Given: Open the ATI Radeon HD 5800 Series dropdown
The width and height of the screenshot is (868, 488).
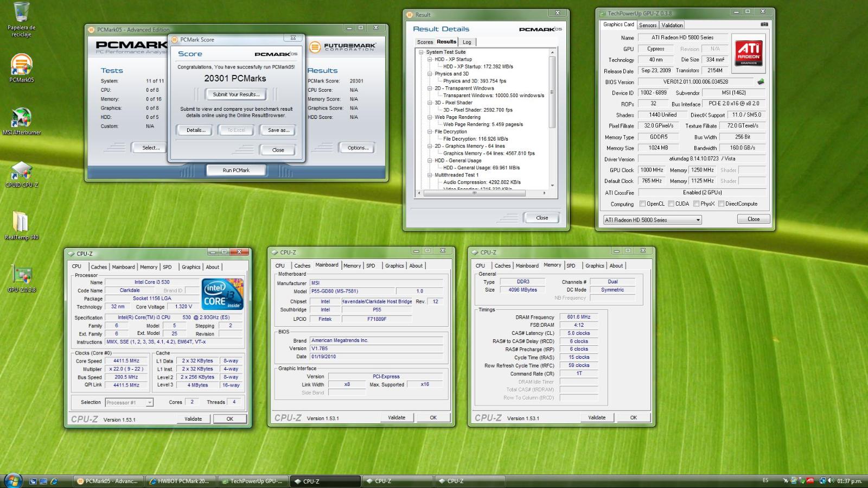Looking at the screenshot, I should pos(653,220).
